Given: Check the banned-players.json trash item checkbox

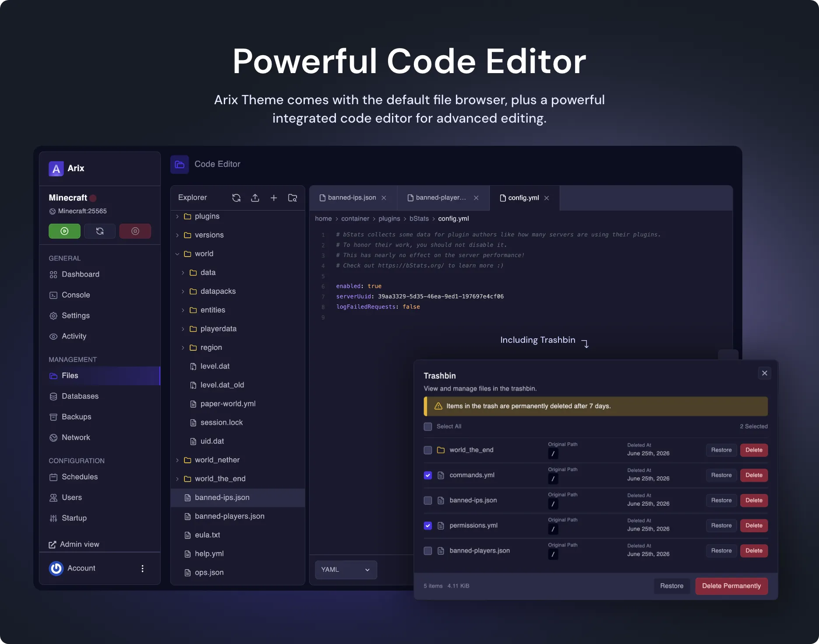Looking at the screenshot, I should 428,551.
